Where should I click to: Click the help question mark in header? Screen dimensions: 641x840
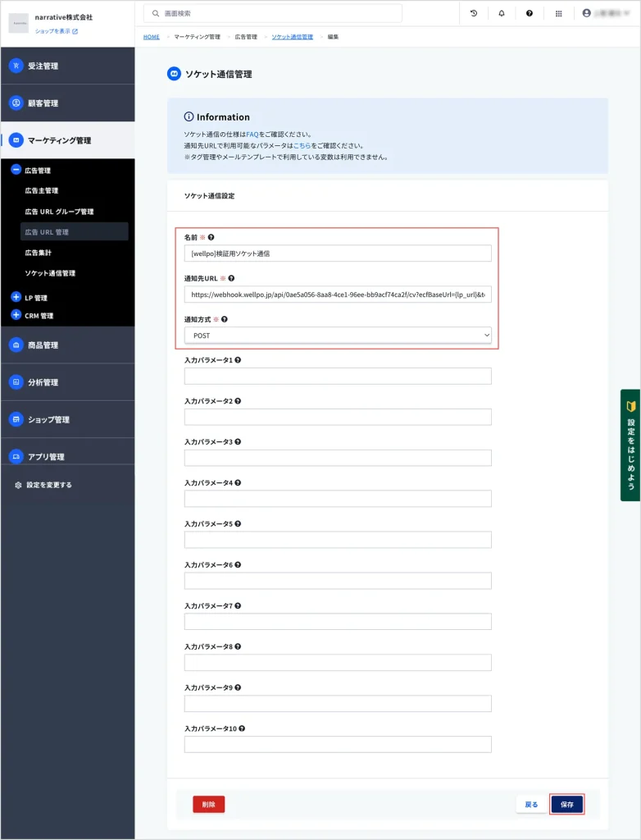530,13
